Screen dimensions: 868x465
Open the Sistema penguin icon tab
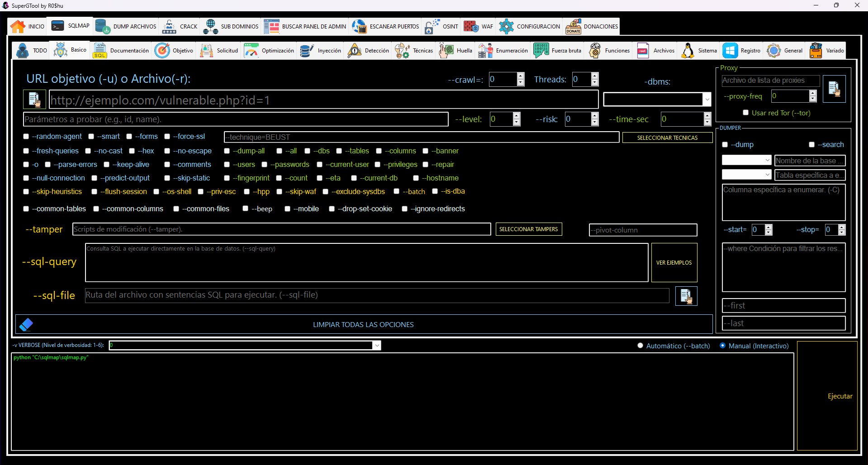[688, 51]
